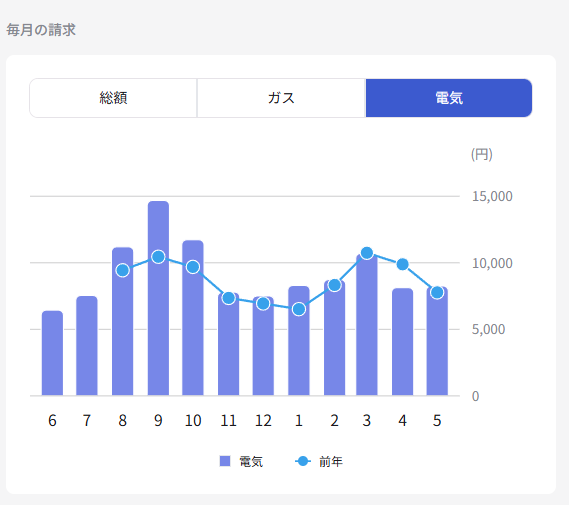Click previous-year dot for January
Viewport: 569px width, 505px height.
(x=299, y=309)
